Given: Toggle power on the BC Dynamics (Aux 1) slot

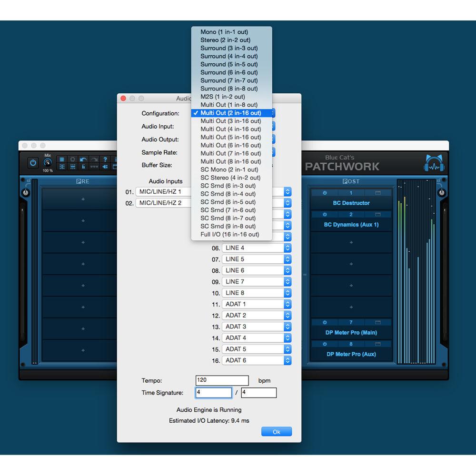Looking at the screenshot, I should (325, 214).
